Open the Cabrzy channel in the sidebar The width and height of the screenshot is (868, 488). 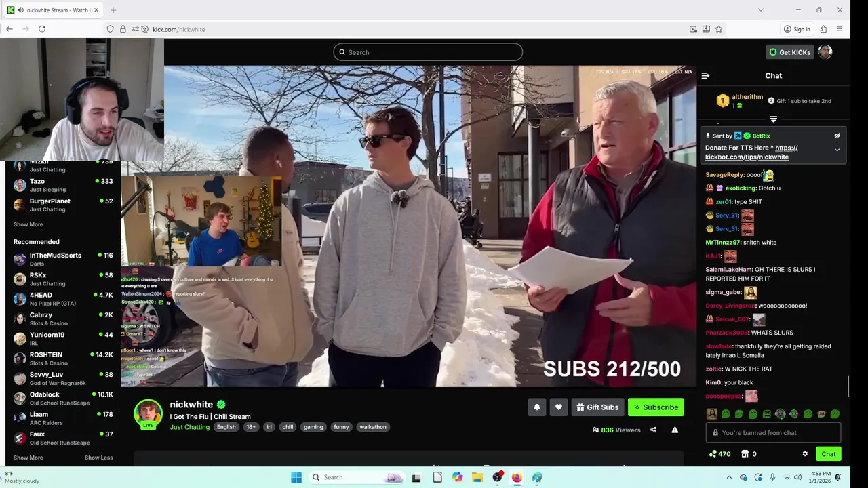(x=63, y=319)
